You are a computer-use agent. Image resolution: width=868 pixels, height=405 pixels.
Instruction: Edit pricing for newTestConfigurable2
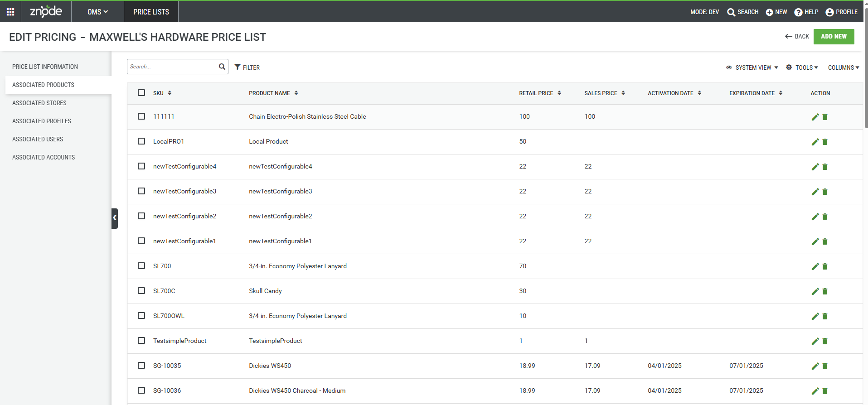click(x=815, y=217)
